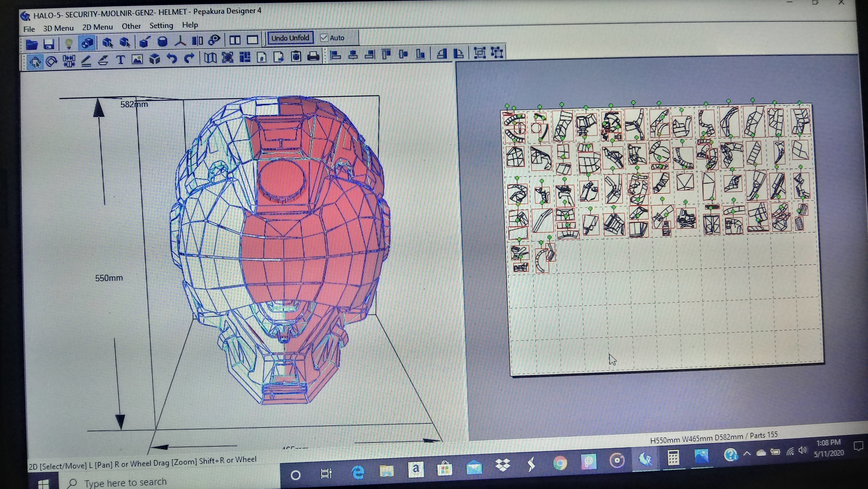Open the 2D Menu
The width and height of the screenshot is (868, 489).
(97, 27)
